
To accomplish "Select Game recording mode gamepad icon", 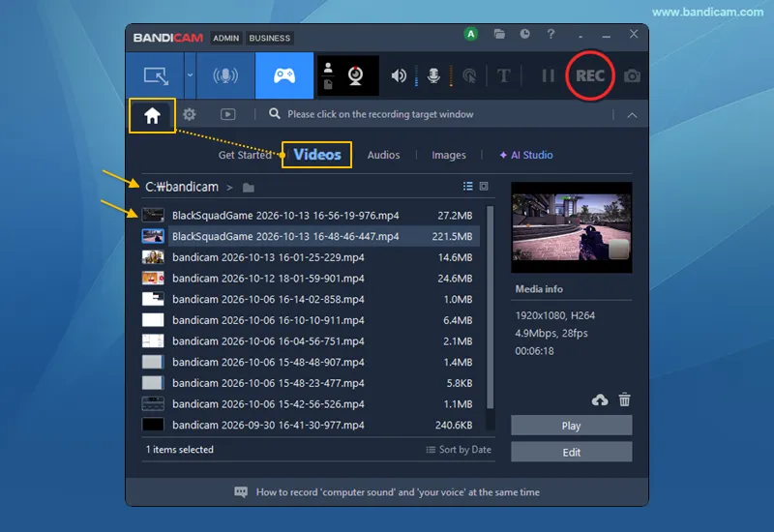I will click(284, 75).
